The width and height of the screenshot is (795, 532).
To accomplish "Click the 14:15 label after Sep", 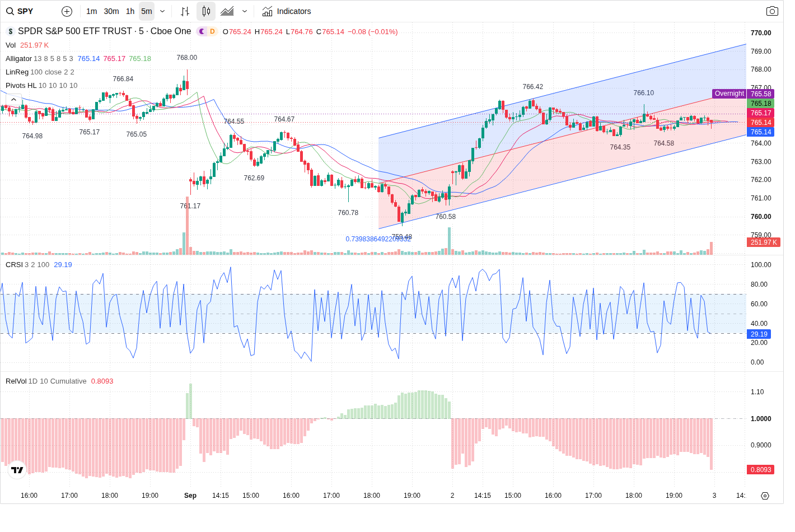I will tap(221, 496).
